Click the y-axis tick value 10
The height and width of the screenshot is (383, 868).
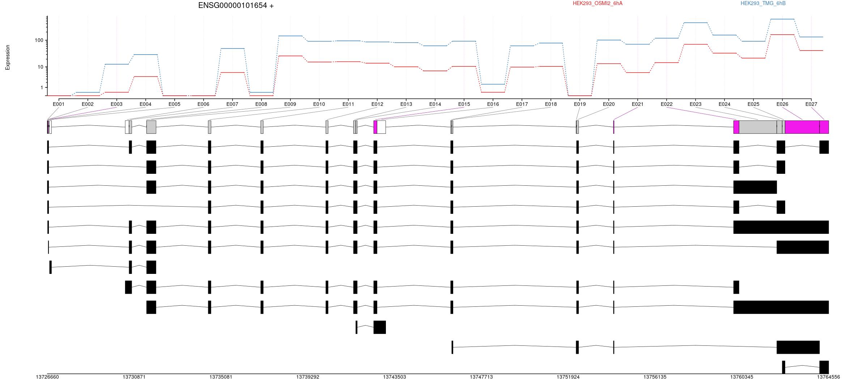tap(41, 67)
